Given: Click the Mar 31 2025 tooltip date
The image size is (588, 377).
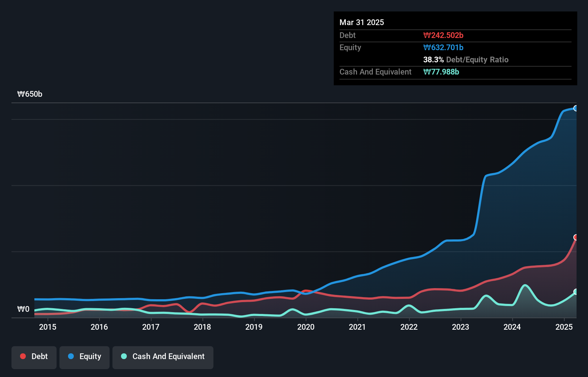Looking at the screenshot, I should tap(362, 22).
